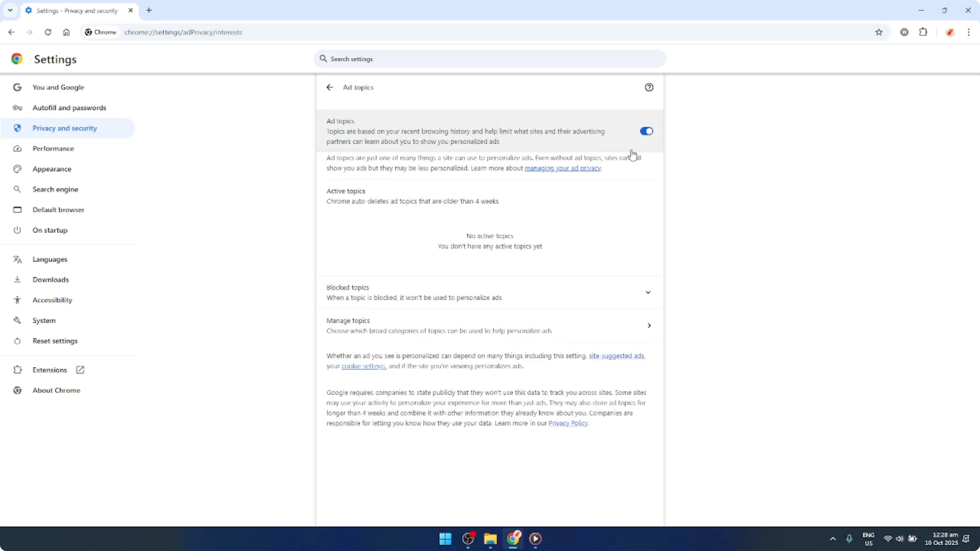Screen dimensions: 980x551
Task: Click the help icon on the Ad topics page
Action: pyautogui.click(x=649, y=87)
